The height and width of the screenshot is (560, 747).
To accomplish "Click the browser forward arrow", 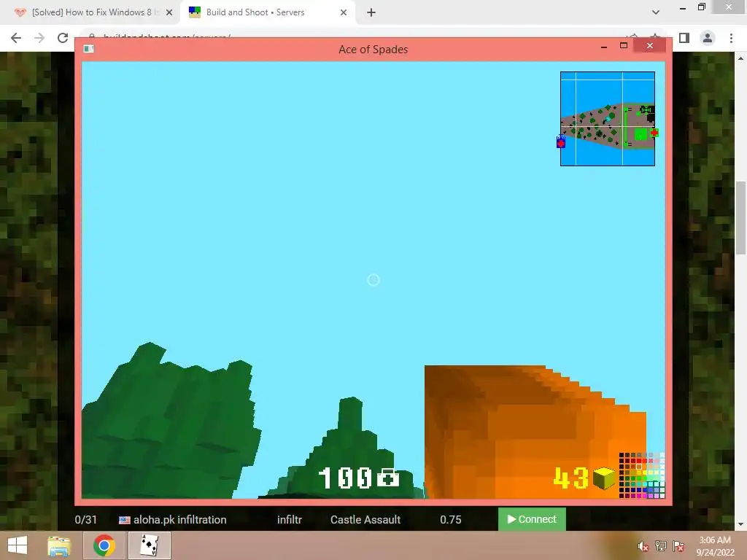I will point(39,38).
